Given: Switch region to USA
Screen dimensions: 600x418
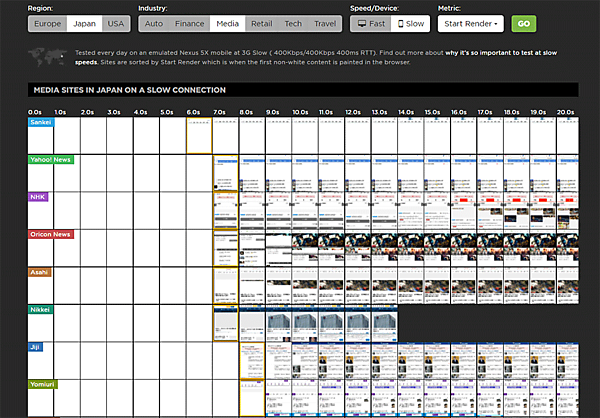Looking at the screenshot, I should pyautogui.click(x=116, y=23).
